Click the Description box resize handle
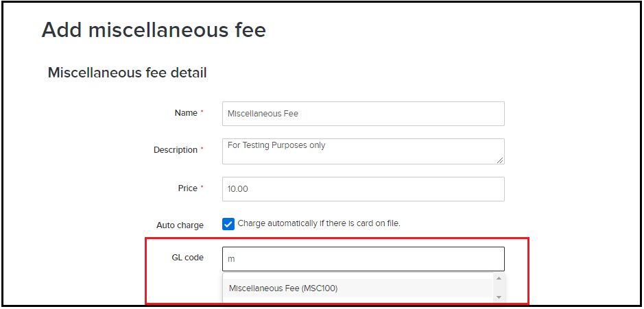Image resolution: width=644 pixels, height=309 pixels. click(x=500, y=160)
